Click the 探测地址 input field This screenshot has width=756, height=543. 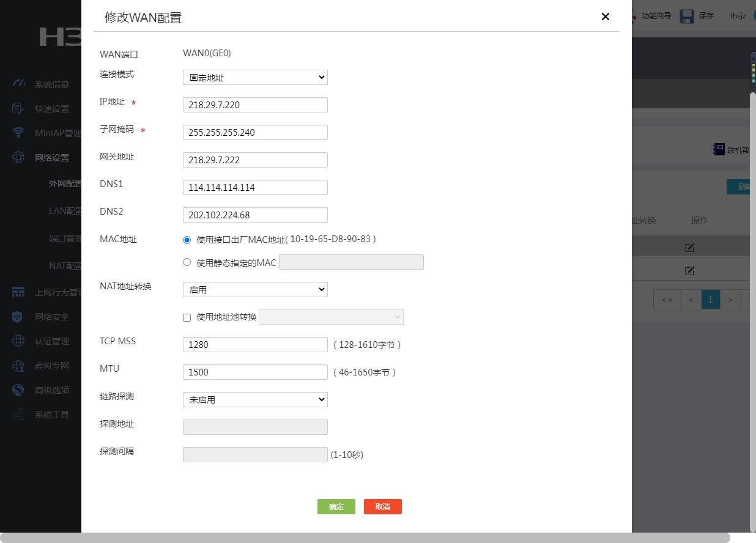pos(255,427)
